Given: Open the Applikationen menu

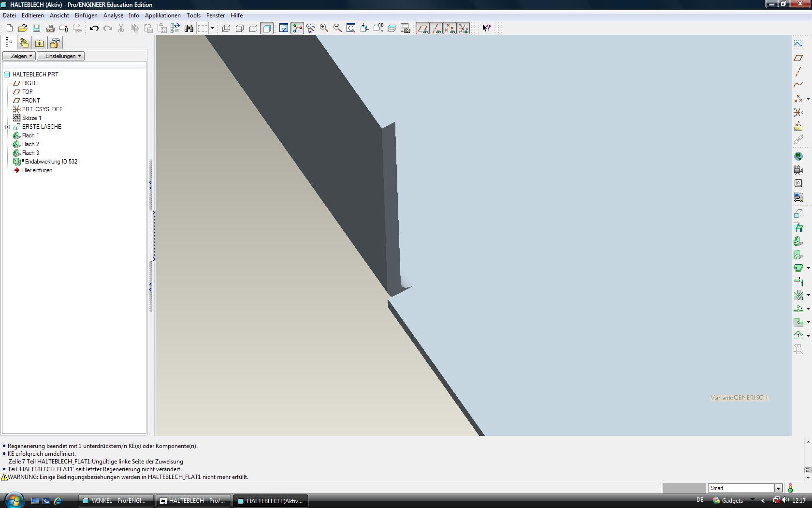Looking at the screenshot, I should (x=163, y=15).
